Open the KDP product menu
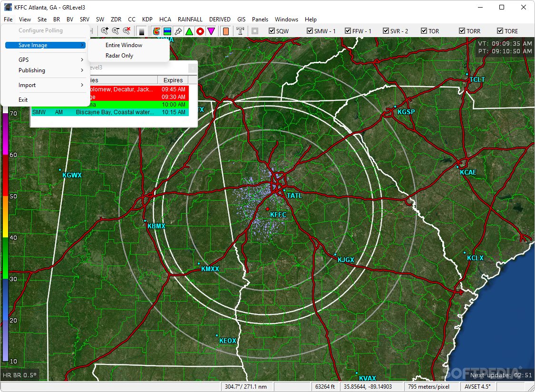 tap(147, 20)
